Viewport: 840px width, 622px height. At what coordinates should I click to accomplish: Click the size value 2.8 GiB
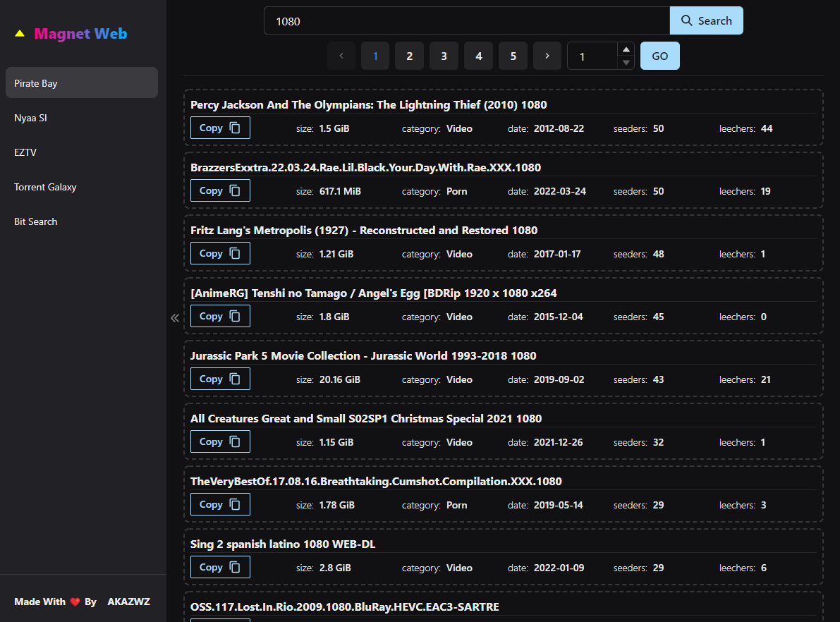335,568
